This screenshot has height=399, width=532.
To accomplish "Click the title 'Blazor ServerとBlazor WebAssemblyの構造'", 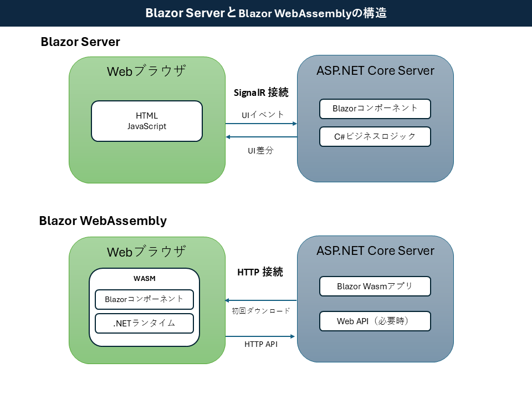I will pyautogui.click(x=266, y=13).
